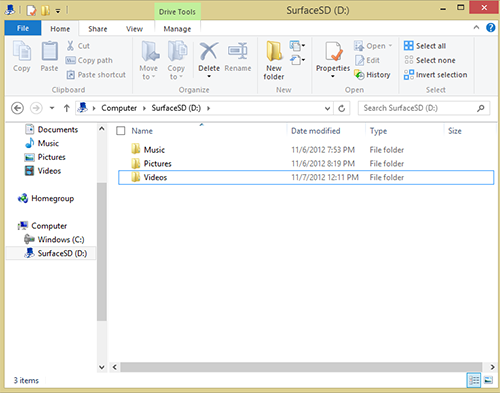500x393 pixels.
Task: Customize Quick Access Toolbar dropdown
Action: click(58, 11)
